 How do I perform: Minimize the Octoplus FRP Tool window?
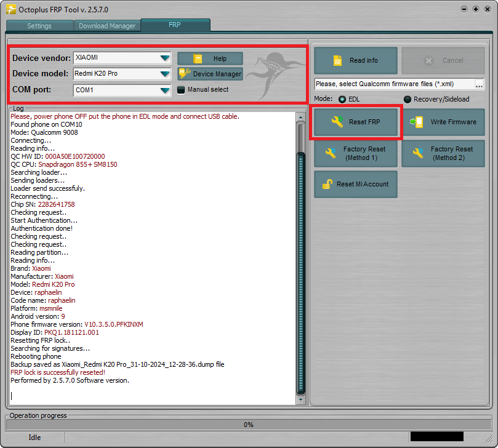pyautogui.click(x=464, y=9)
